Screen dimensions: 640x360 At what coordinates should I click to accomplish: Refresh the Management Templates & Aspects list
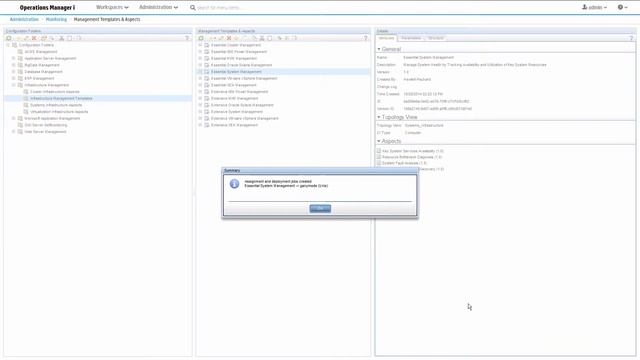[x=201, y=38]
